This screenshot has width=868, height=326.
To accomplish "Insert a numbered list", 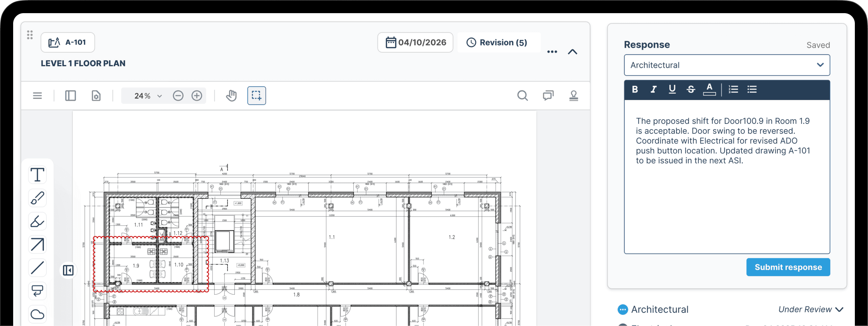I will click(x=733, y=89).
